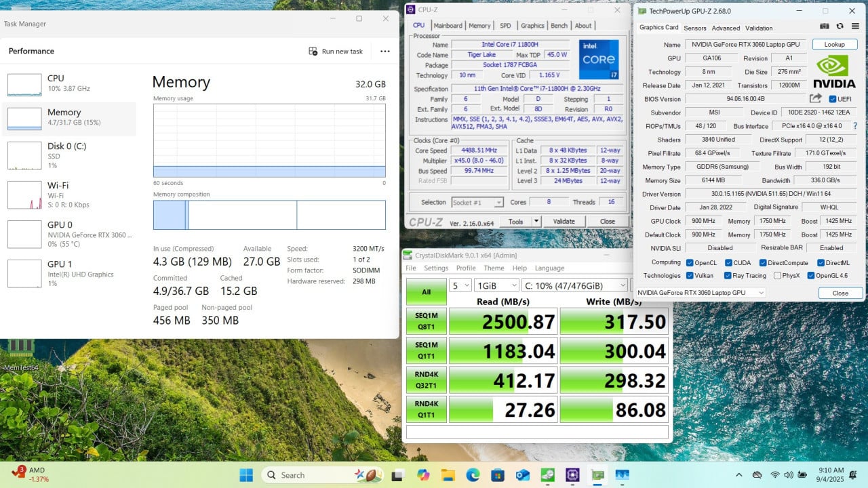Open Microsoft Edge from the taskbar
The height and width of the screenshot is (488, 868).
473,475
